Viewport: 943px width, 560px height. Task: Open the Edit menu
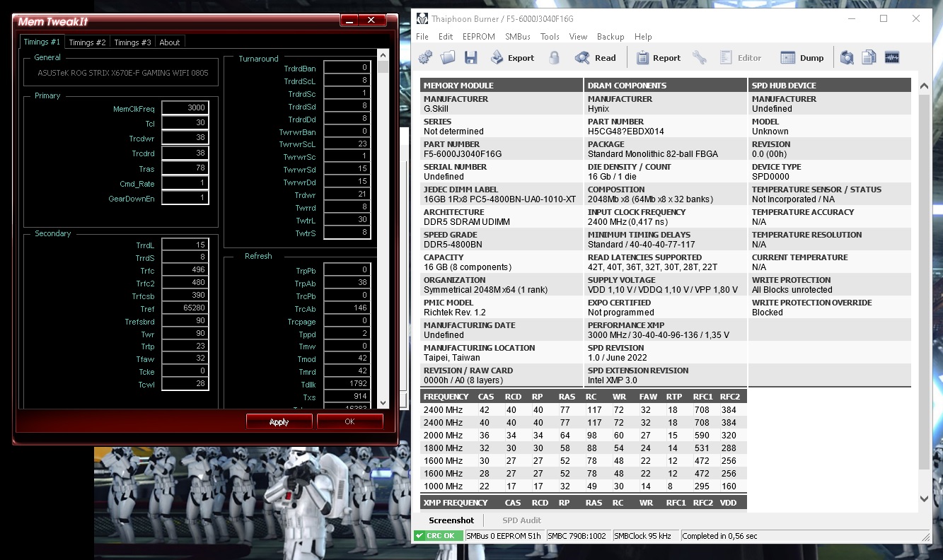(x=446, y=37)
